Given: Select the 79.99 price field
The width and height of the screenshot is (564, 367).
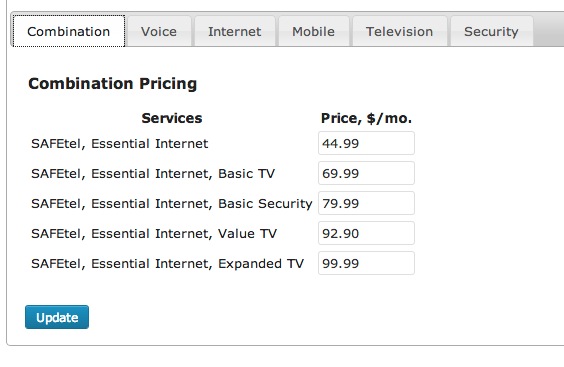Looking at the screenshot, I should [x=366, y=203].
